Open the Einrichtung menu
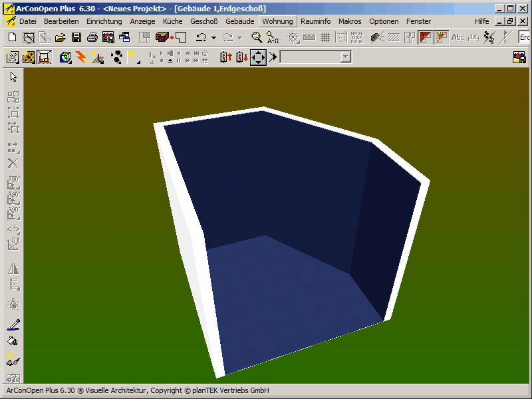Image resolution: width=532 pixels, height=399 pixels. (x=104, y=21)
